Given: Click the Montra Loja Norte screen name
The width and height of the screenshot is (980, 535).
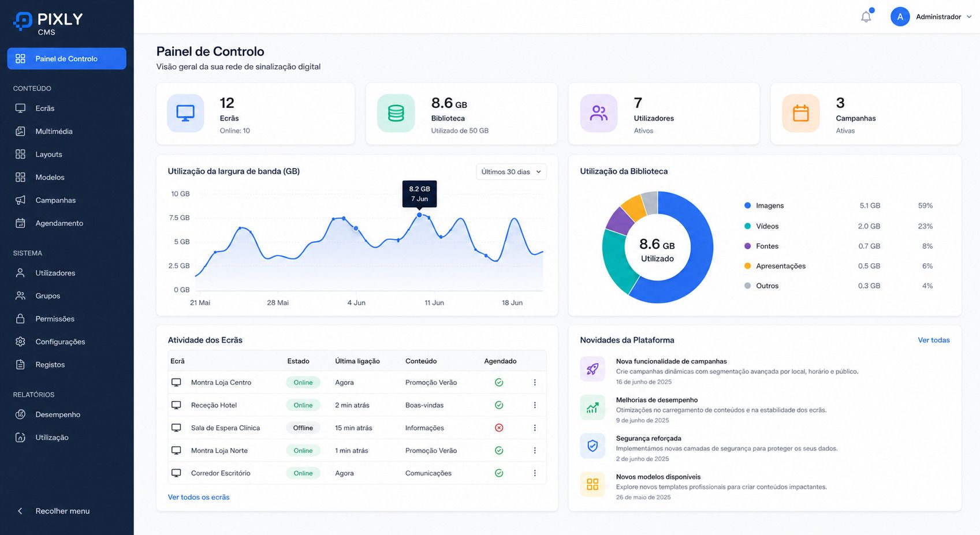Looking at the screenshot, I should (x=219, y=451).
